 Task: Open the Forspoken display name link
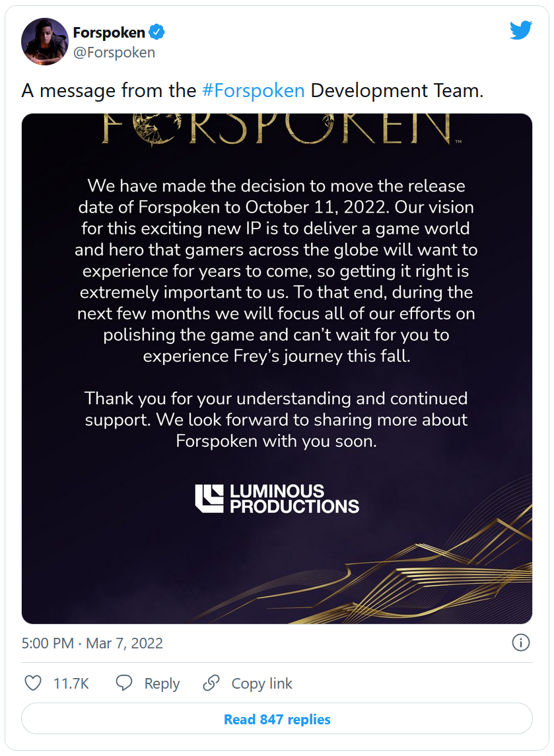[109, 32]
